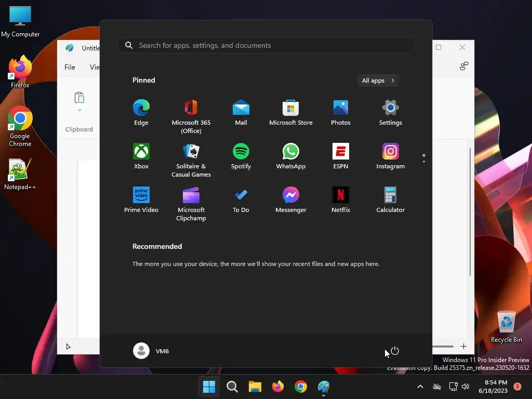The height and width of the screenshot is (399, 532).
Task: Click Paint vertical scrollbar
Action: [x=470, y=212]
